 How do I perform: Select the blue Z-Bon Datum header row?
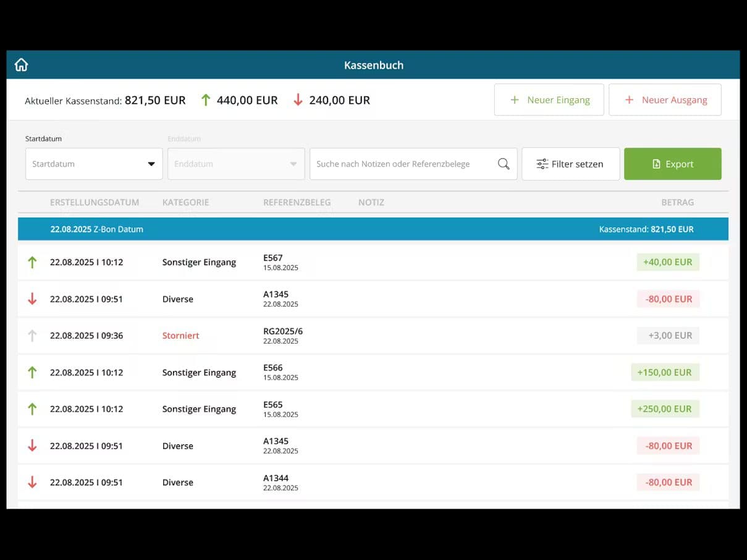click(373, 229)
